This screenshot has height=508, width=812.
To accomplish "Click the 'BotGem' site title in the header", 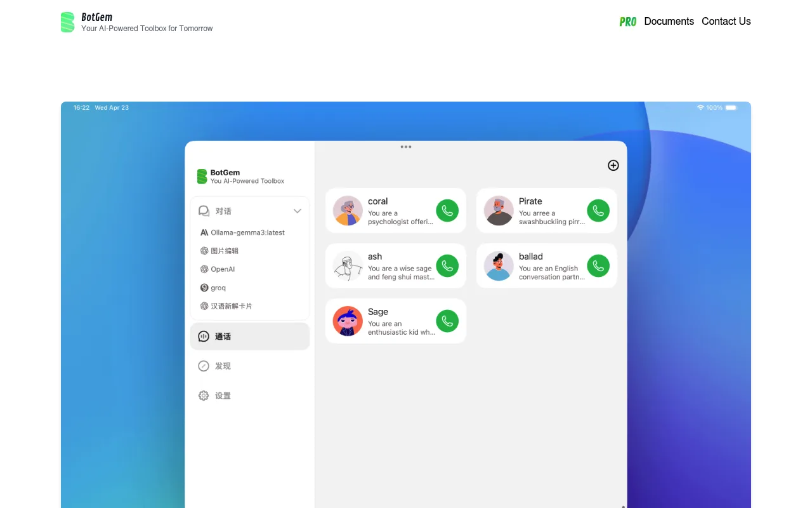I will tap(97, 17).
